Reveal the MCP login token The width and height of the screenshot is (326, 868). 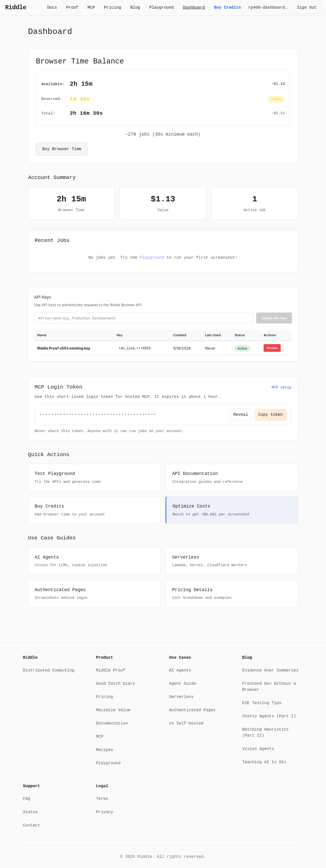coord(240,415)
